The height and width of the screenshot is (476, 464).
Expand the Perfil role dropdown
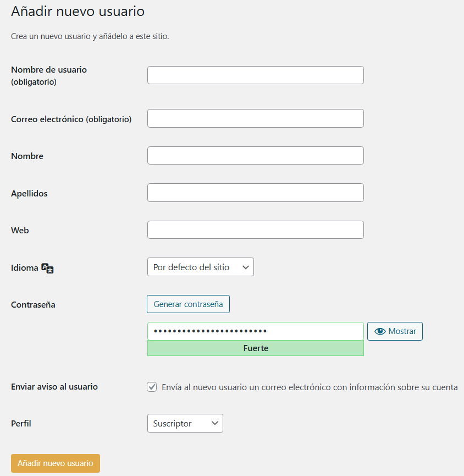(x=185, y=423)
